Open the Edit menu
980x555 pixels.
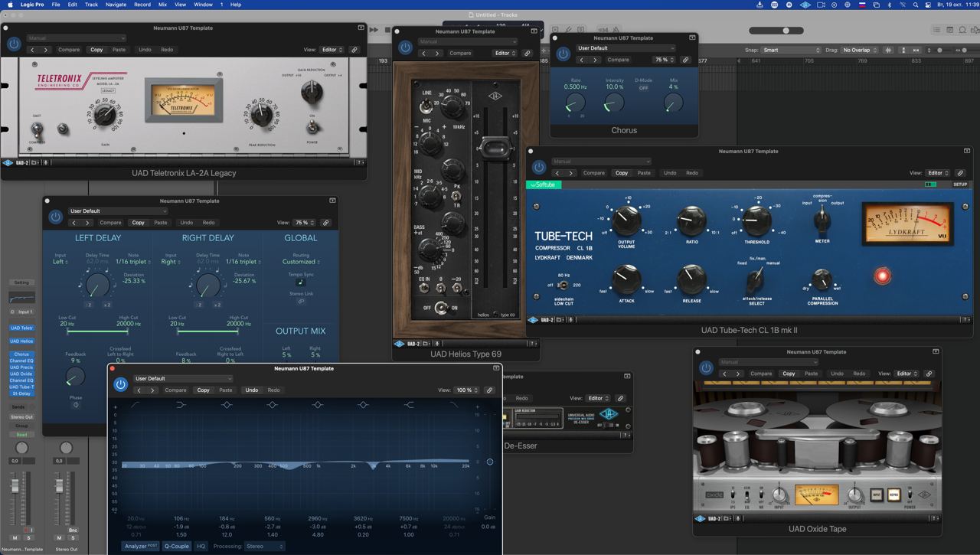click(72, 5)
